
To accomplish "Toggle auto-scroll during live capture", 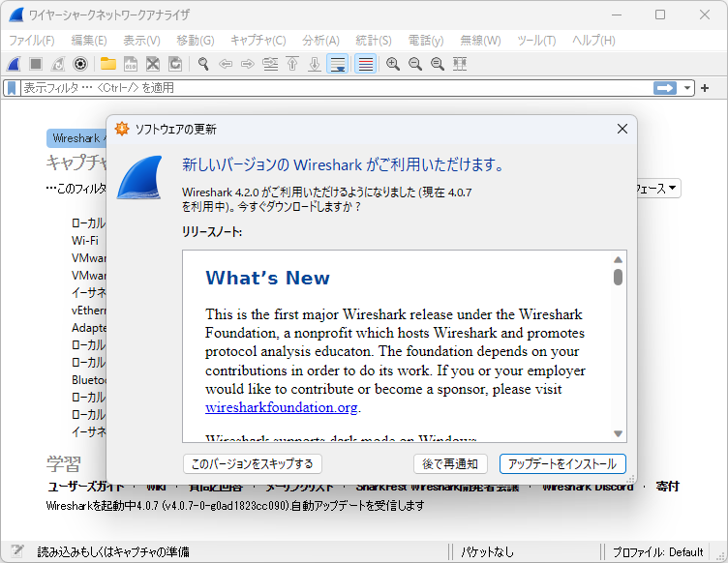I will click(338, 64).
